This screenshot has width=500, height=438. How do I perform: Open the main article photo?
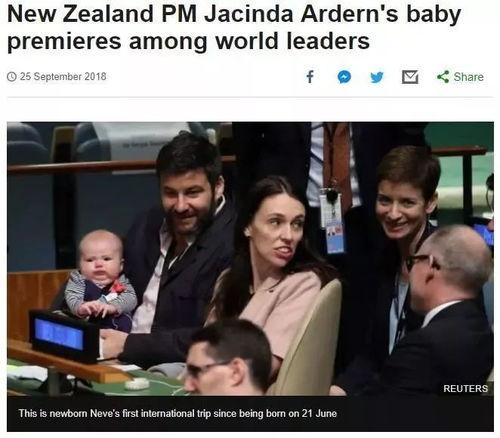pyautogui.click(x=250, y=259)
